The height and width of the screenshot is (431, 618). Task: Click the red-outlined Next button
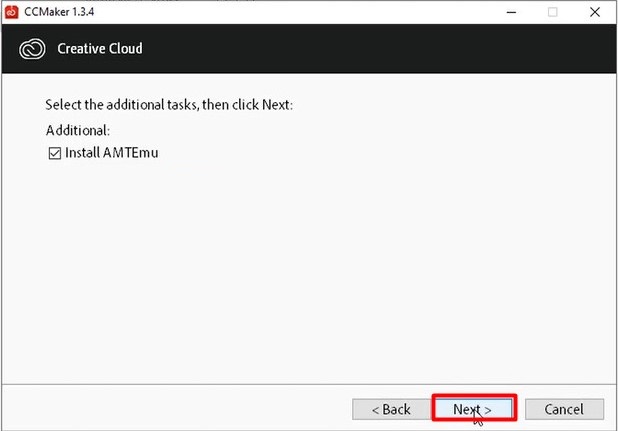coord(473,409)
